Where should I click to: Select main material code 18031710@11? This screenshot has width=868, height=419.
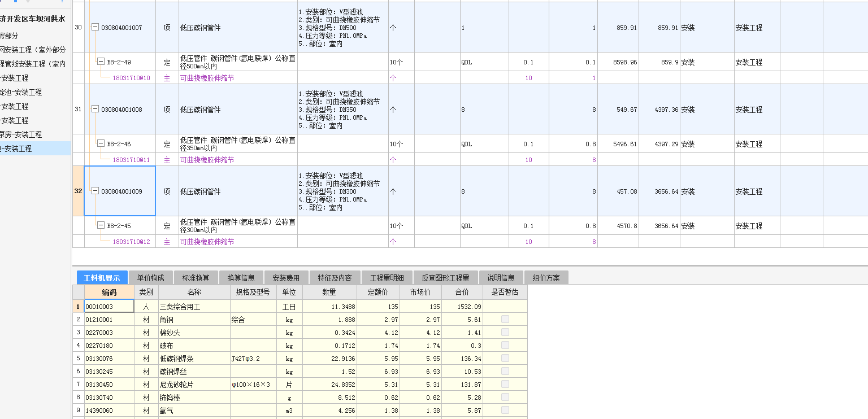(x=132, y=160)
